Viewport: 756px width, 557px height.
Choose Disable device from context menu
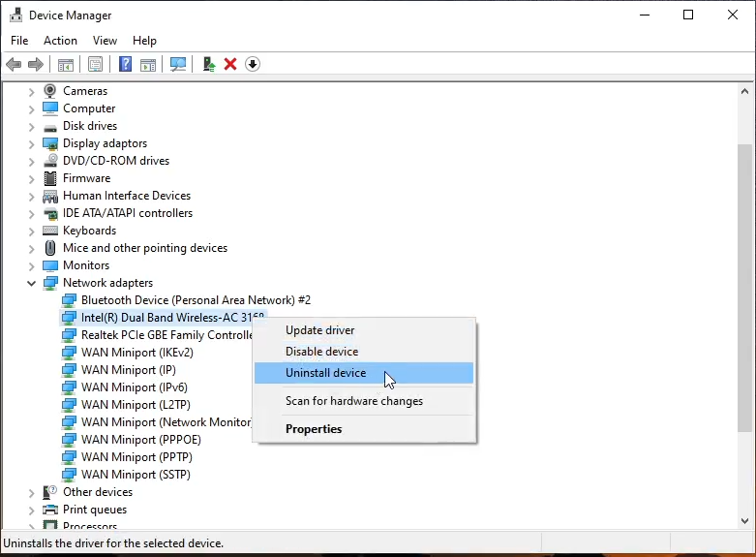click(364, 352)
